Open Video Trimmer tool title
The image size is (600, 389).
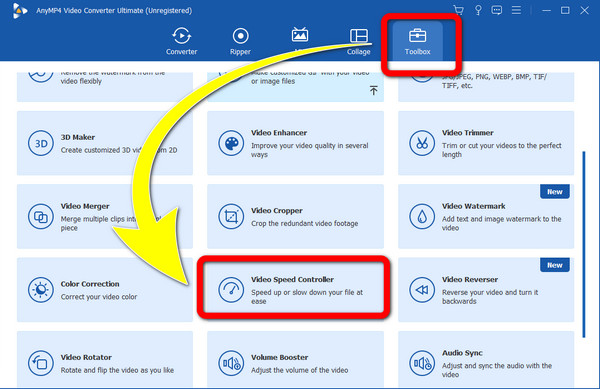click(x=468, y=133)
